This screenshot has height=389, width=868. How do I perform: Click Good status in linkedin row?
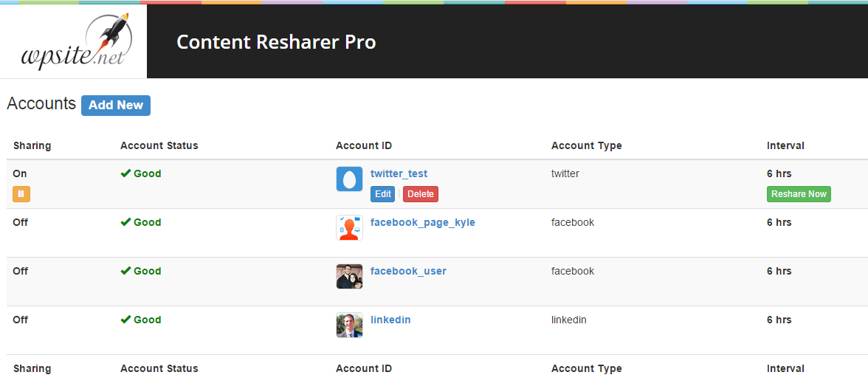point(140,320)
